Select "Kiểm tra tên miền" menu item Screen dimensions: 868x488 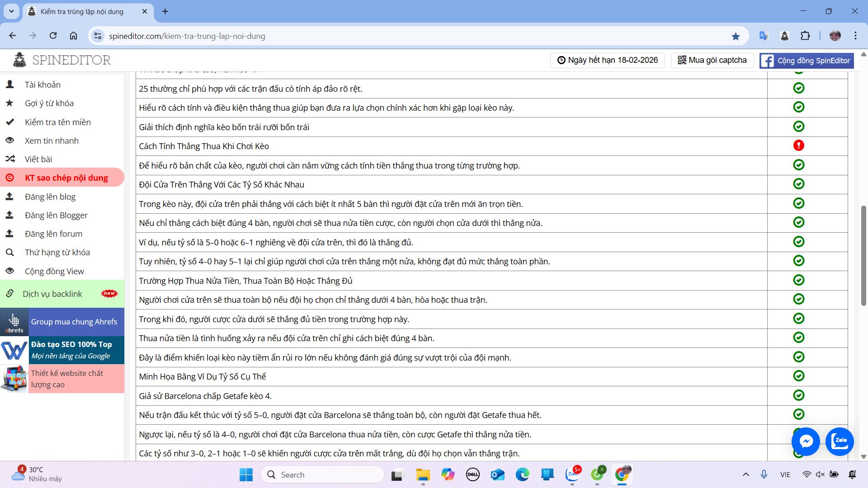57,122
